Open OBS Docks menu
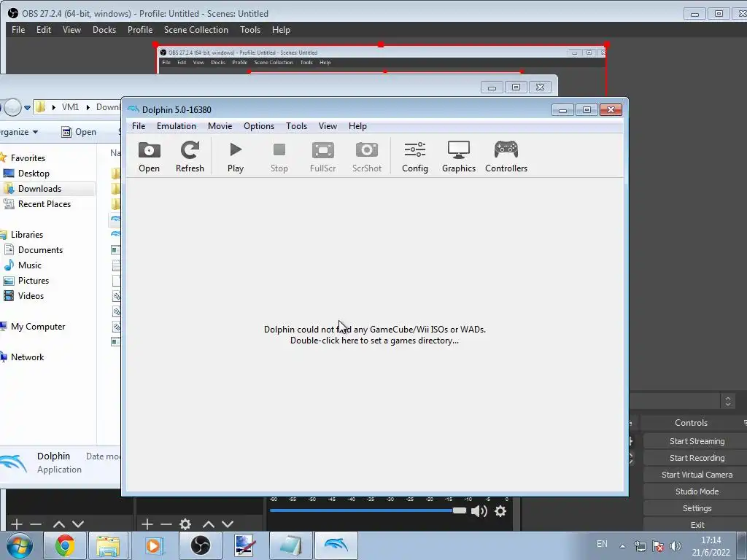The width and height of the screenshot is (747, 560). point(104,29)
